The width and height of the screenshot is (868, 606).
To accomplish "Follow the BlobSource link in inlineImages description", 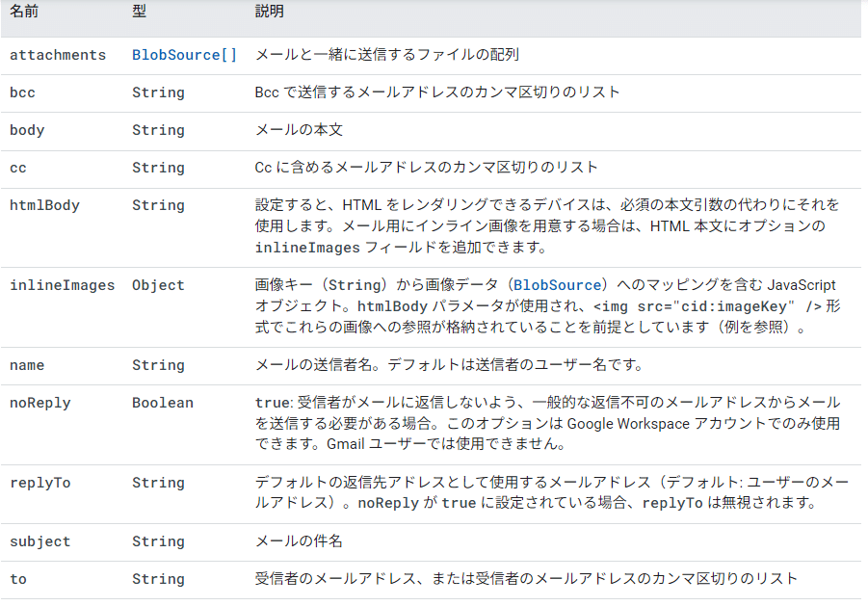I will coord(557,285).
